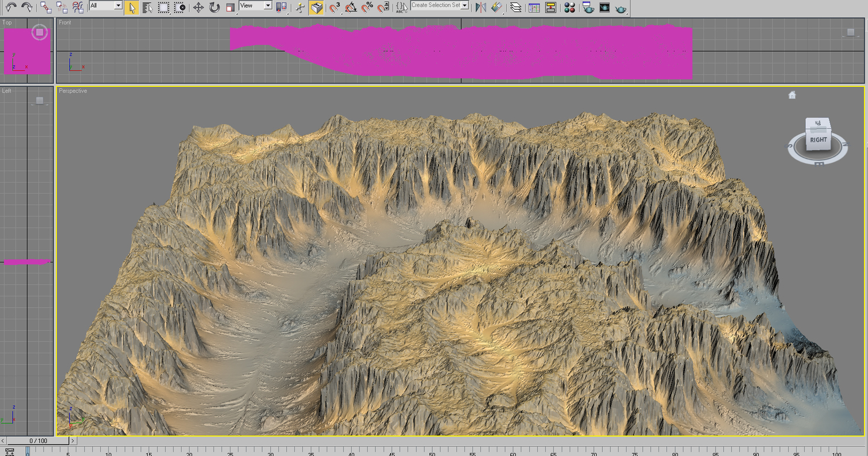
Task: Select the Select and Rotate tool
Action: pyautogui.click(x=214, y=8)
